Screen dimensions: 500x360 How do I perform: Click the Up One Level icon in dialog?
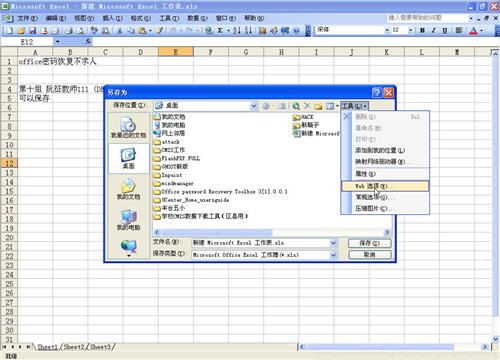pos(282,106)
